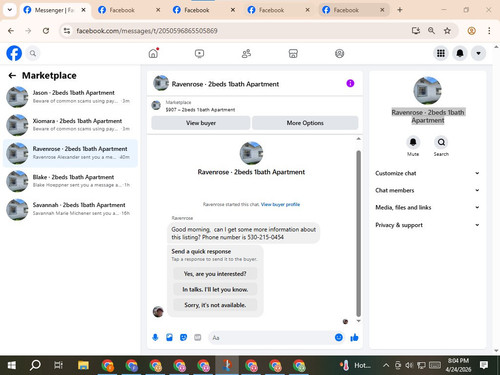Open the notifications bell in header
Screen dimensions: 500x375
pos(460,53)
